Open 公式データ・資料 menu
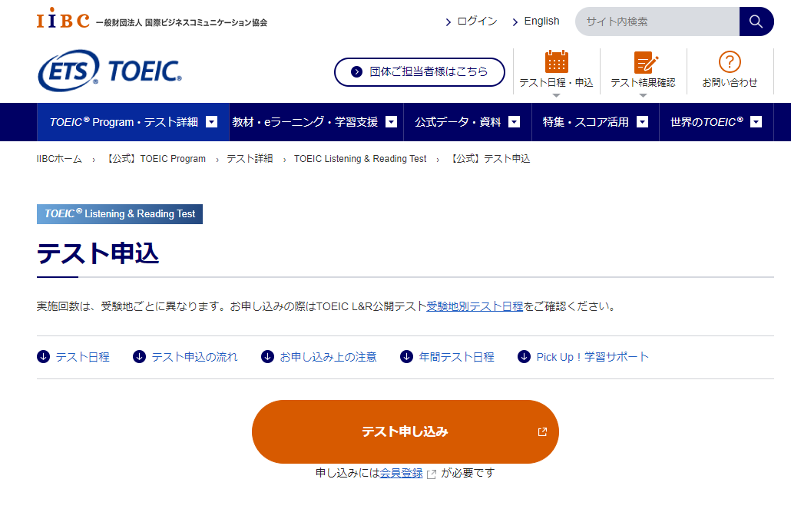The height and width of the screenshot is (532, 791). (x=468, y=122)
